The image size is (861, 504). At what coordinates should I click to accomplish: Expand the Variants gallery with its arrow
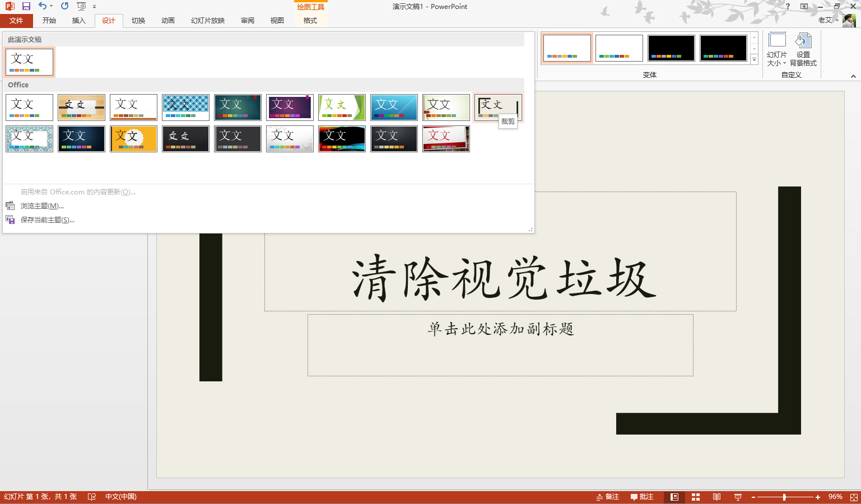(755, 60)
